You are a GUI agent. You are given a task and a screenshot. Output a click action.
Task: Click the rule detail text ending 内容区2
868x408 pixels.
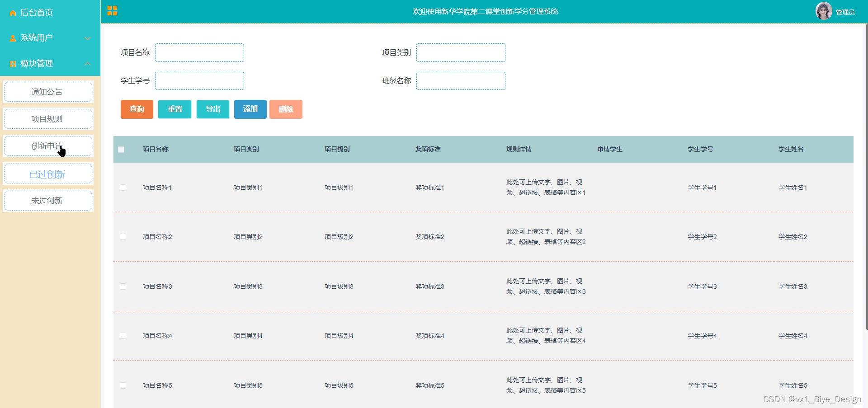pyautogui.click(x=546, y=237)
